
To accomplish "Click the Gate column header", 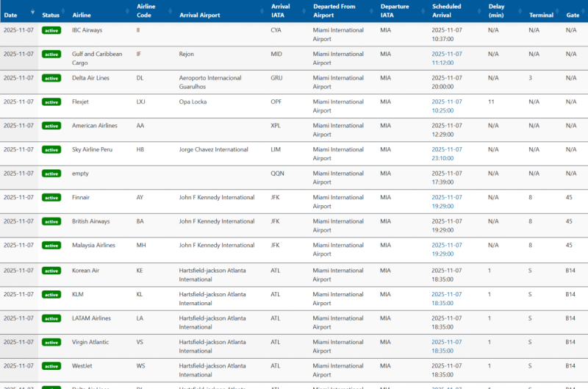I will pyautogui.click(x=573, y=15).
